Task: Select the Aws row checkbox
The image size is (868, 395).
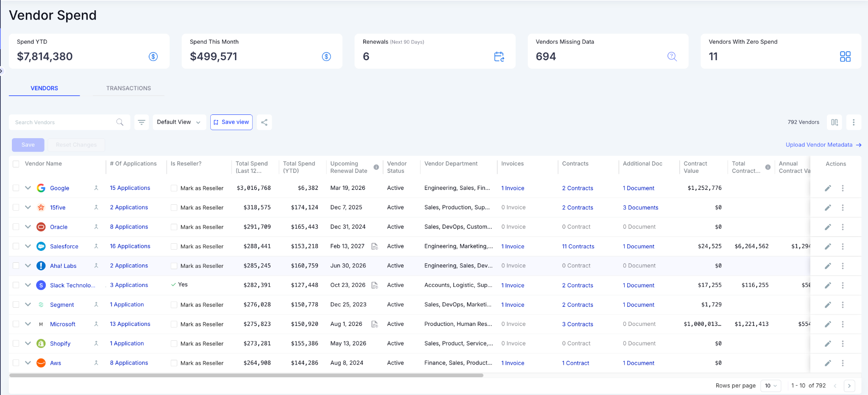Action: click(16, 363)
